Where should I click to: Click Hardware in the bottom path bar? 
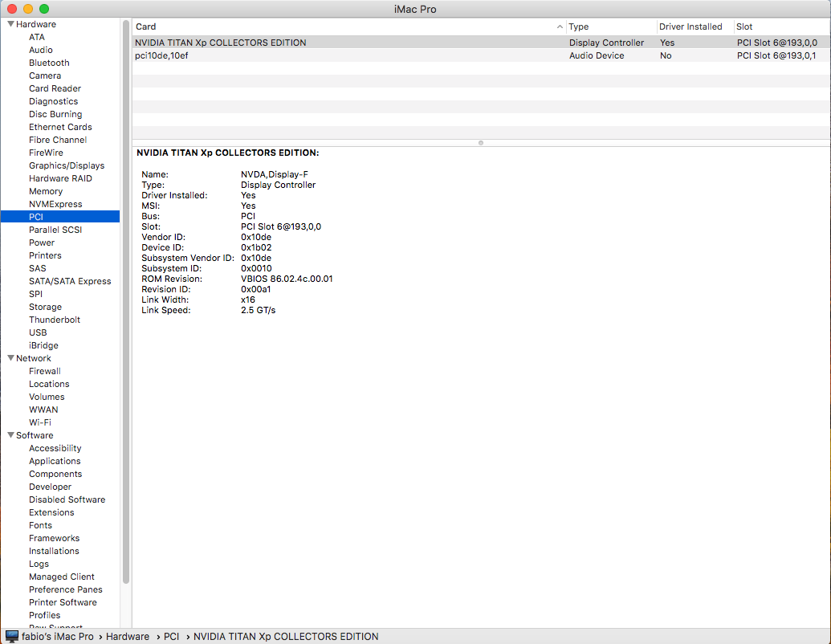point(128,637)
